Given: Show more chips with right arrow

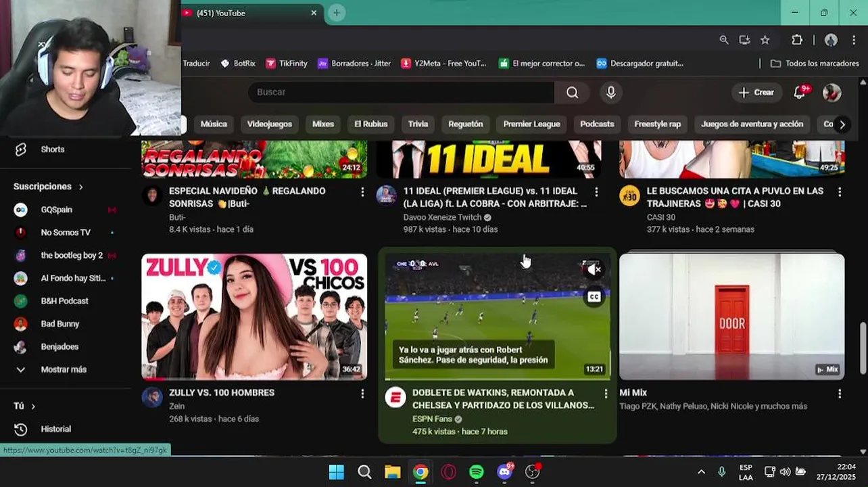Looking at the screenshot, I should [x=842, y=124].
